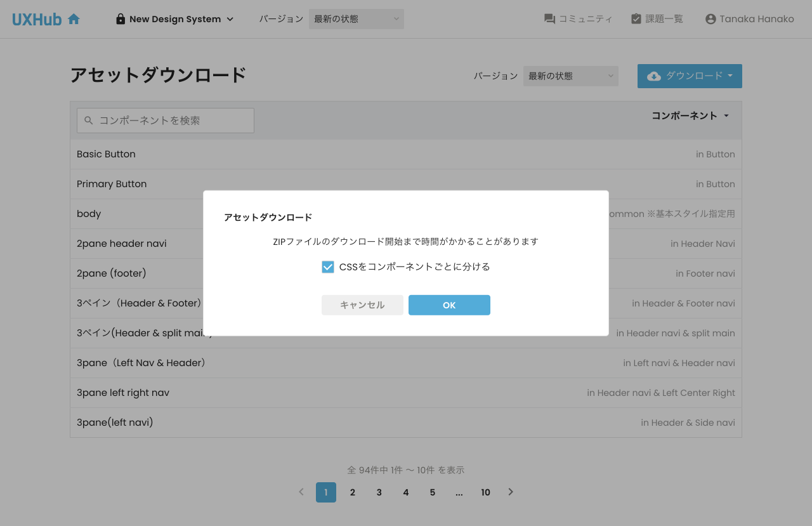Open the コンポーネント column sort dropdown
812x526 pixels.
(691, 115)
